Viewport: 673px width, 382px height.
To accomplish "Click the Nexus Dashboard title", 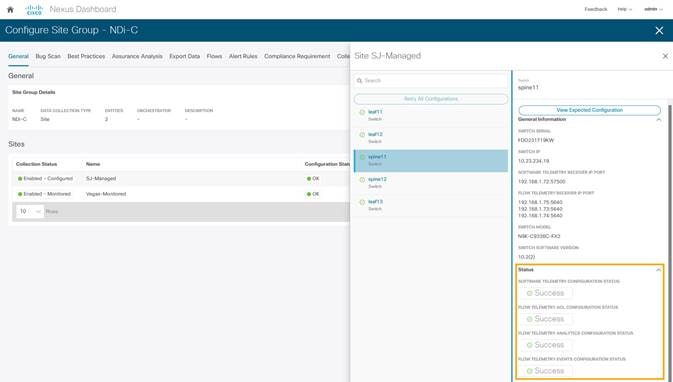I will click(x=83, y=9).
